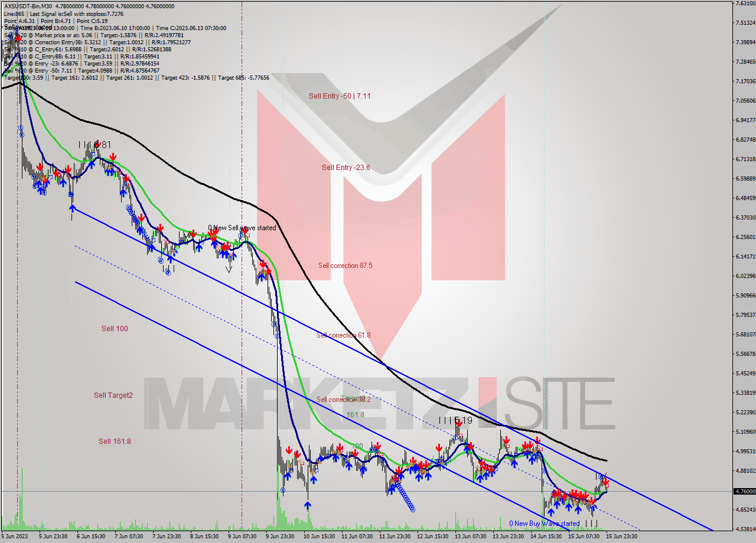The image size is (756, 543).
Task: Click the '14 Jun 15:30' time axis label
Action: click(546, 537)
